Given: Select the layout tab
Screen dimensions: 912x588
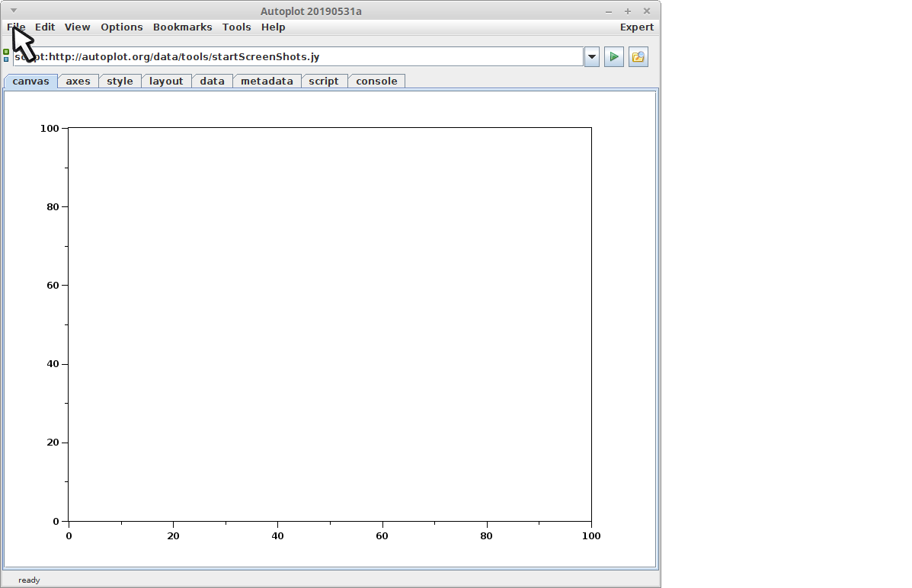Looking at the screenshot, I should 166,81.
